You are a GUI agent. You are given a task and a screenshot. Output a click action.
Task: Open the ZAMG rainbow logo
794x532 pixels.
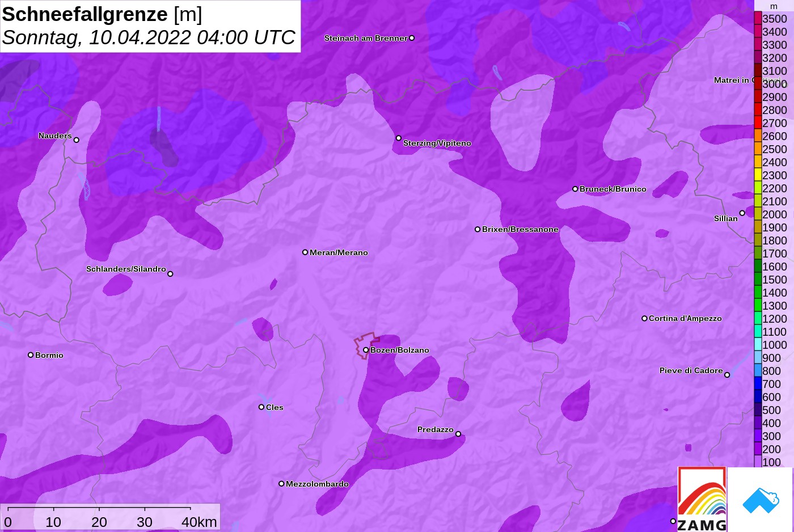tap(702, 499)
